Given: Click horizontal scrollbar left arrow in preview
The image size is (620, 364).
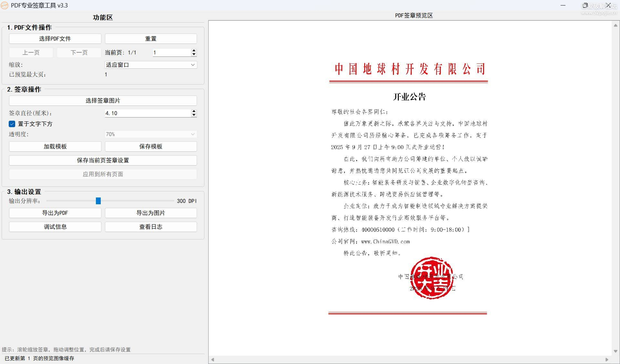Looking at the screenshot, I should coord(213,359).
